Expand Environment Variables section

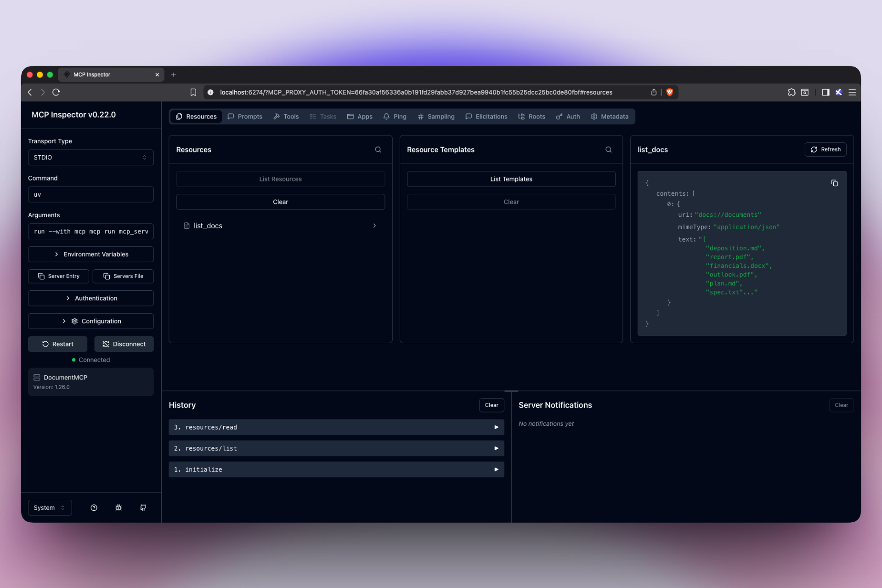91,254
